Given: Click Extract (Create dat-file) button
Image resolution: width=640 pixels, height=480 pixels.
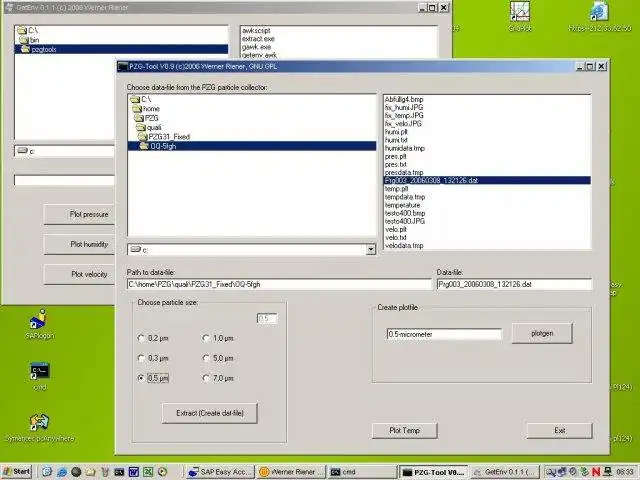Looking at the screenshot, I should pyautogui.click(x=210, y=413).
